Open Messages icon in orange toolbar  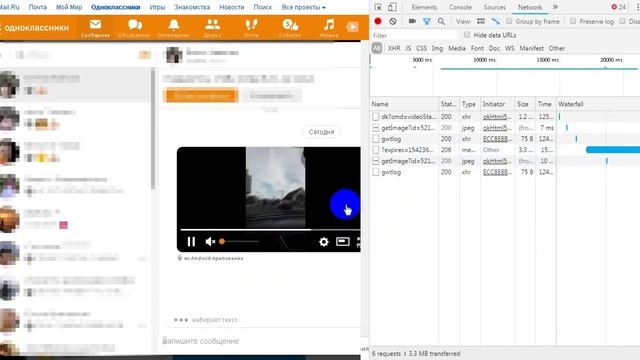pos(96,28)
